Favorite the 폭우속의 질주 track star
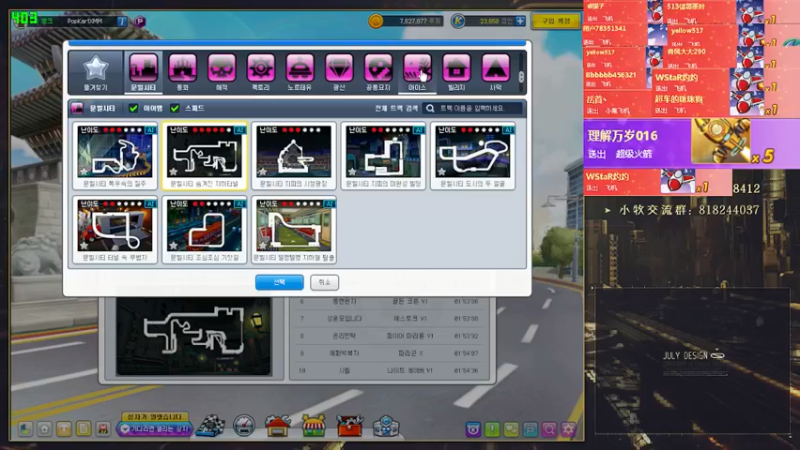Viewport: 800px width, 450px height. tap(84, 171)
